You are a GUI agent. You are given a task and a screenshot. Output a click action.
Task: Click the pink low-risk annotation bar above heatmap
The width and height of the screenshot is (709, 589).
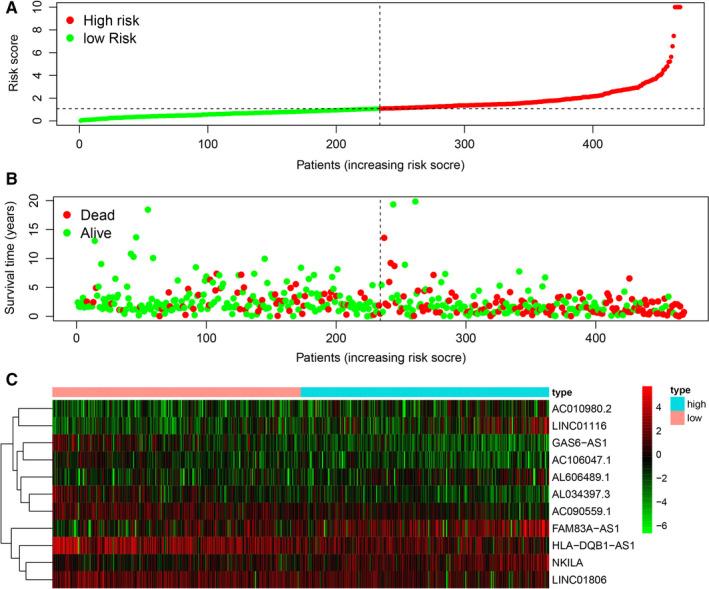click(176, 392)
